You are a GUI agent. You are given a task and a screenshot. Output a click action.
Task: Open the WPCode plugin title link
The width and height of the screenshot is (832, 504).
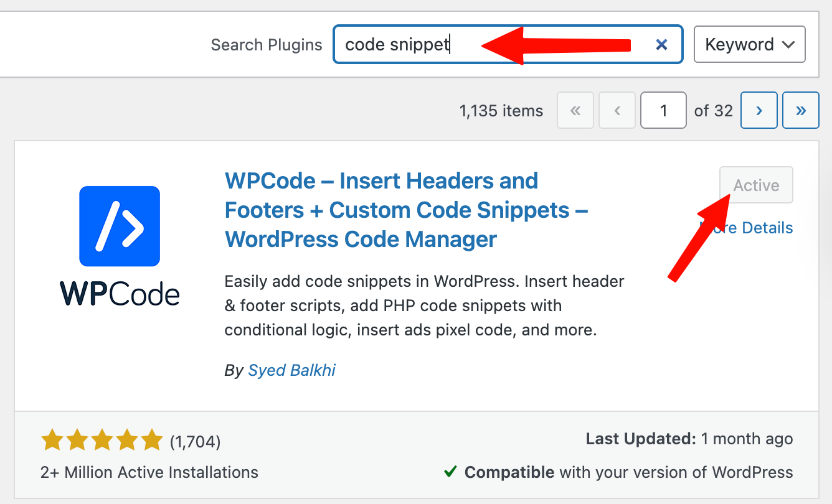(407, 210)
